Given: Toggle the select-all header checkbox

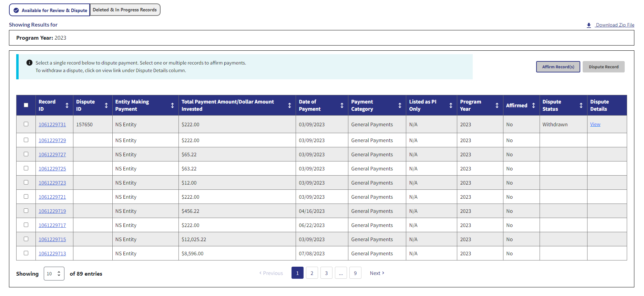Looking at the screenshot, I should 26,105.
